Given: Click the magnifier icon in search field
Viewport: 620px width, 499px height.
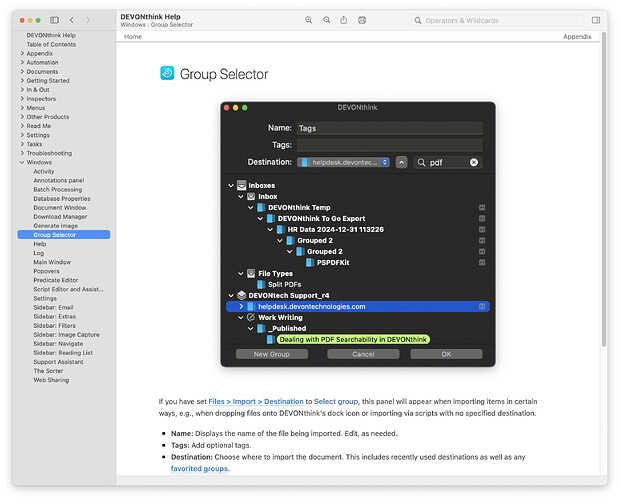Looking at the screenshot, I should tap(420, 20).
